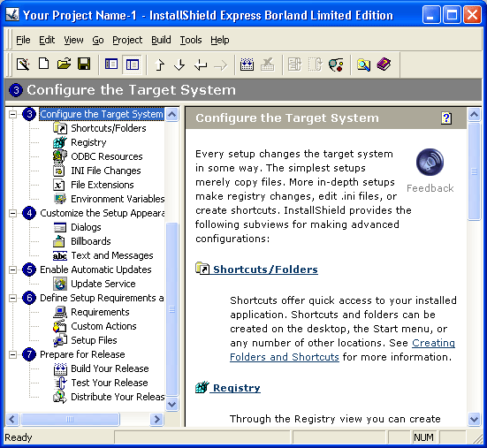Screen dimensions: 487x448
Task: Select the Requirements tree icon
Action: click(59, 312)
